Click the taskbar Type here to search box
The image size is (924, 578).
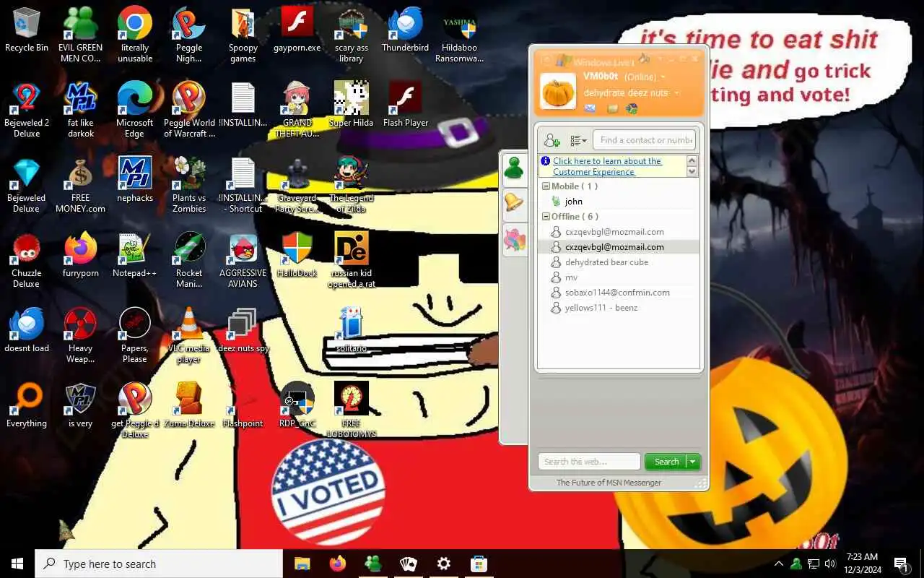(x=159, y=564)
